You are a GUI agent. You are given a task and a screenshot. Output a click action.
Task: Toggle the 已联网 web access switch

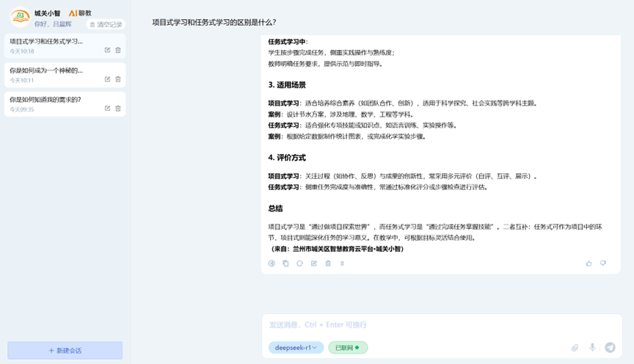(348, 348)
